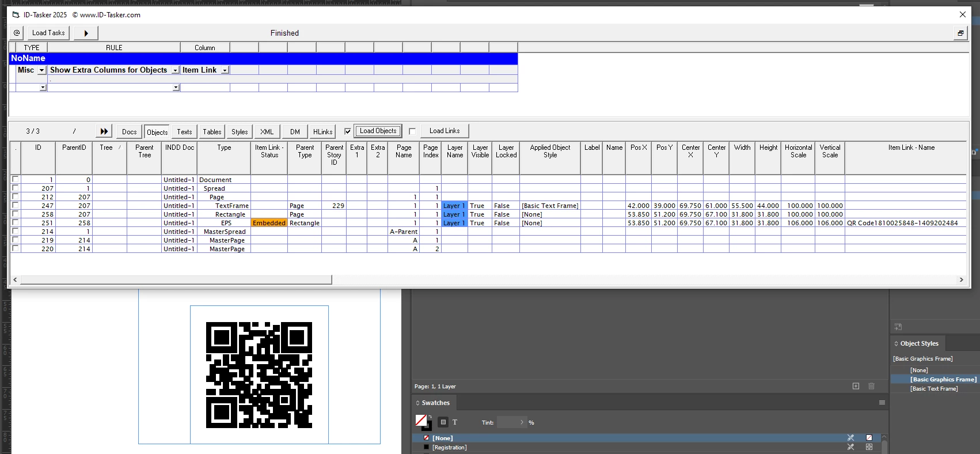Click the registration target icon on [Registration] row
This screenshot has width=980, height=454.
pos(869,447)
